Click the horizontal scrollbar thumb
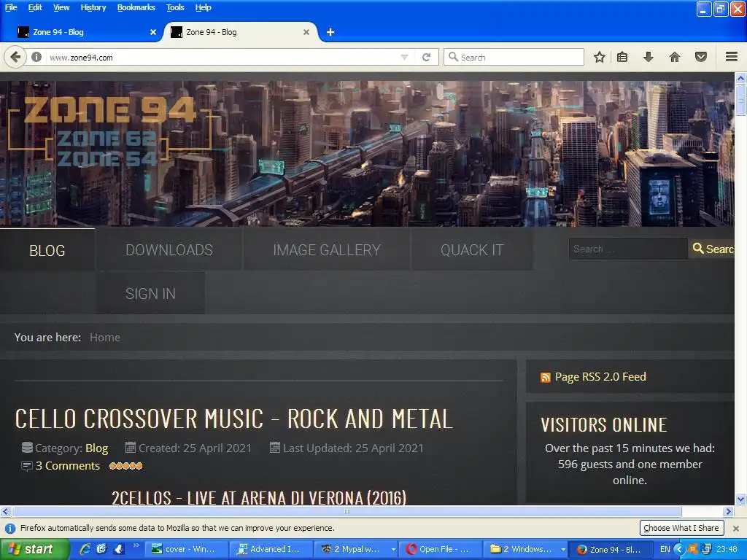This screenshot has height=560, width=747. click(347, 511)
